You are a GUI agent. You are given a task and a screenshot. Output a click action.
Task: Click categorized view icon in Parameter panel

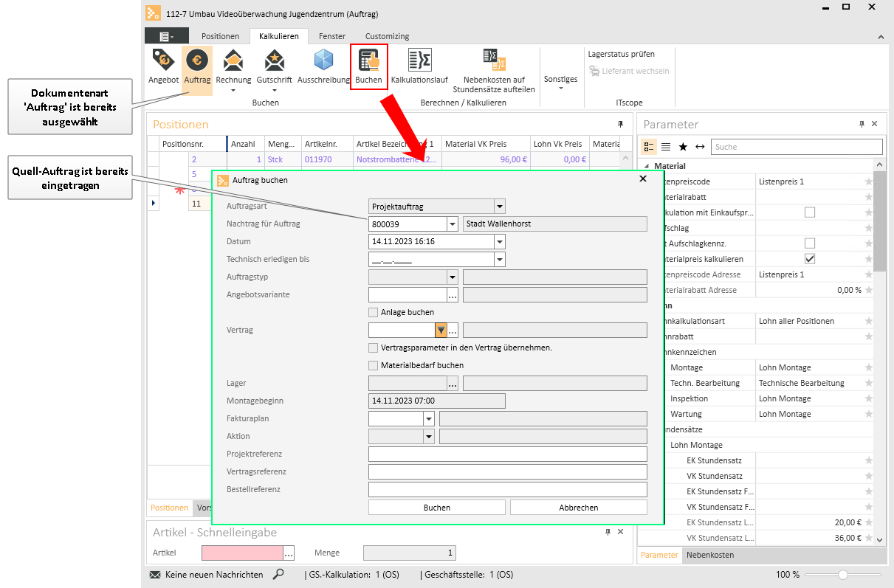coord(647,147)
